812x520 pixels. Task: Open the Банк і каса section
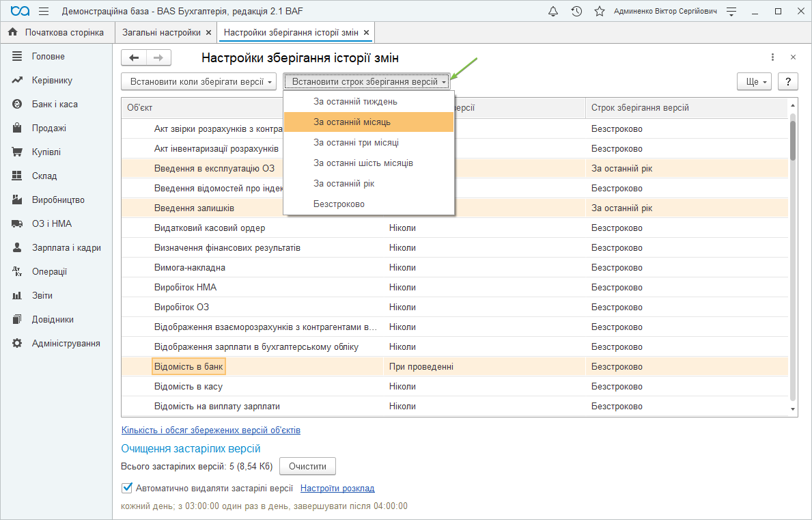point(55,105)
